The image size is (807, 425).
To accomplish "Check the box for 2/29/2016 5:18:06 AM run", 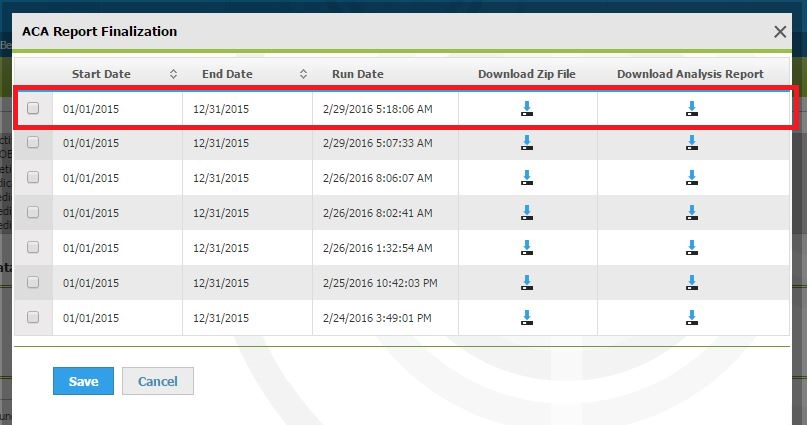I will click(33, 108).
